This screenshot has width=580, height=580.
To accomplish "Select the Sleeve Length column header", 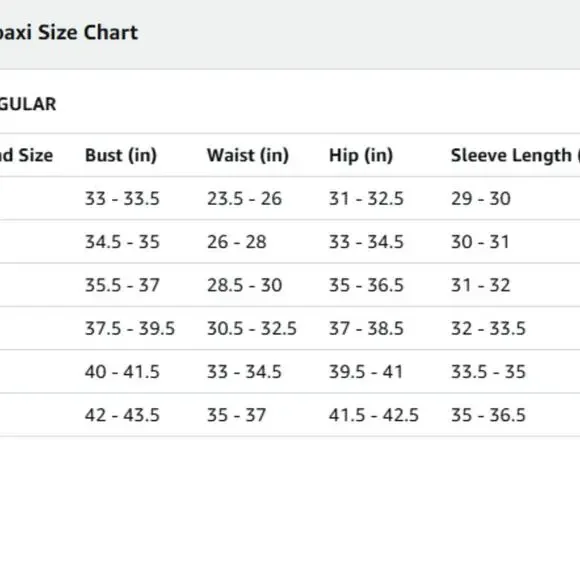I will tap(515, 155).
